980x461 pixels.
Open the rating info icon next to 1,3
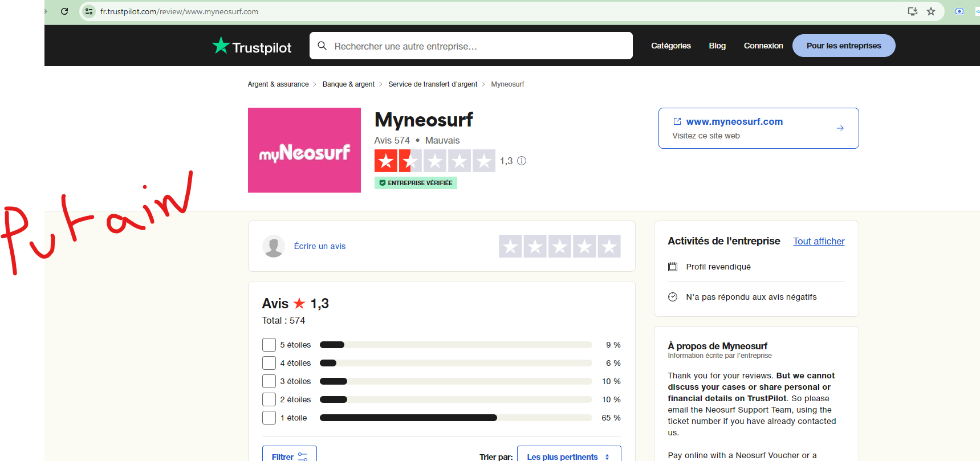522,161
